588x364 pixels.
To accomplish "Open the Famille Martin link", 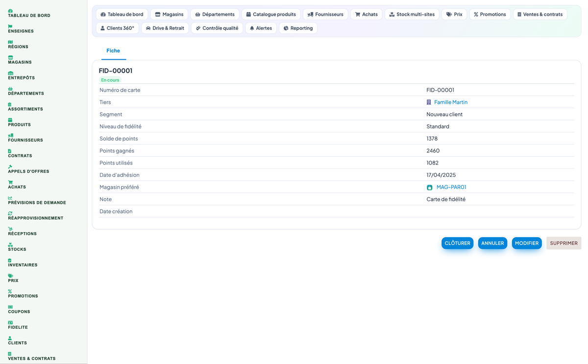I will point(451,102).
